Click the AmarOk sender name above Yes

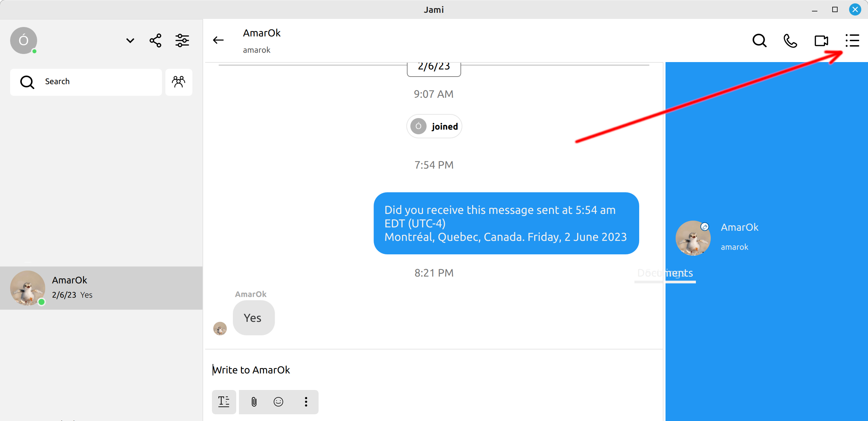(250, 294)
